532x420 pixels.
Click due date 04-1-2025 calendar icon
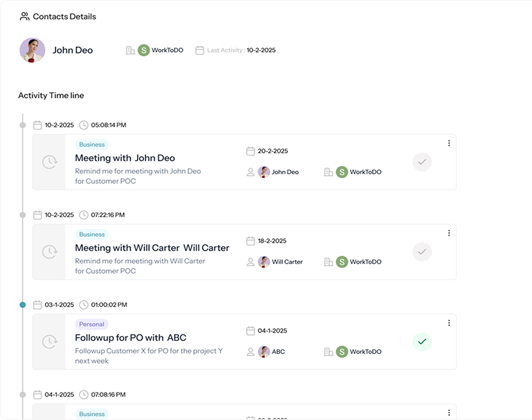(x=250, y=331)
